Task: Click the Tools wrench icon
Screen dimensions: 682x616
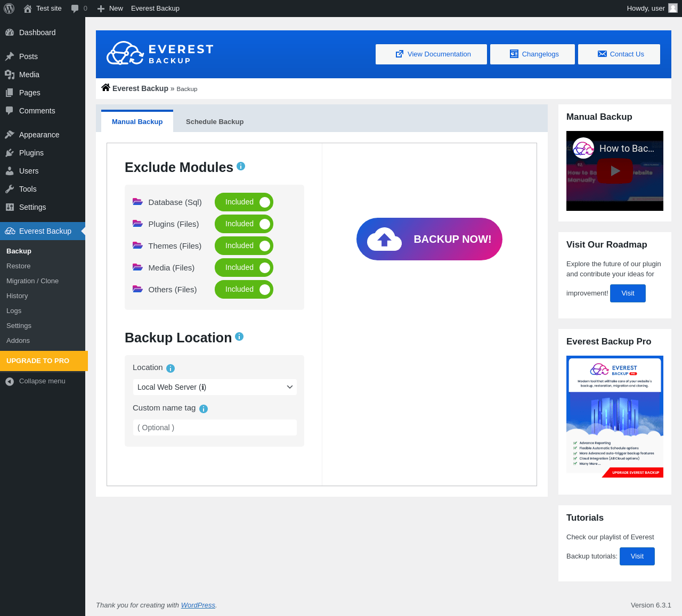Action: (x=10, y=189)
